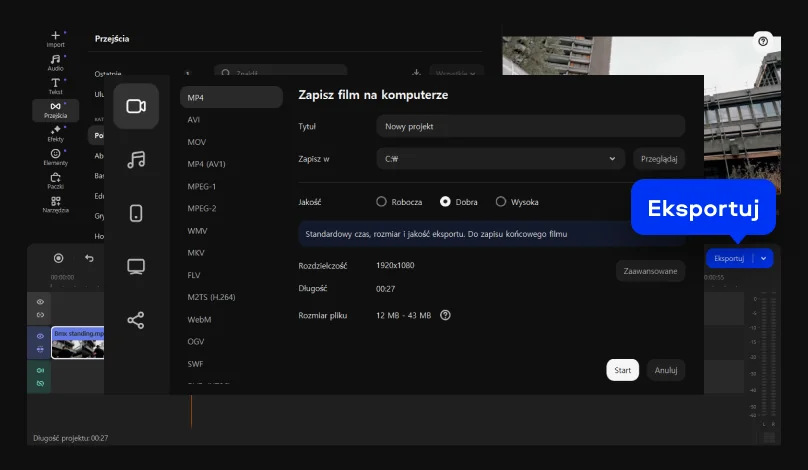
Task: Open Zaawansowane settings
Action: click(650, 271)
